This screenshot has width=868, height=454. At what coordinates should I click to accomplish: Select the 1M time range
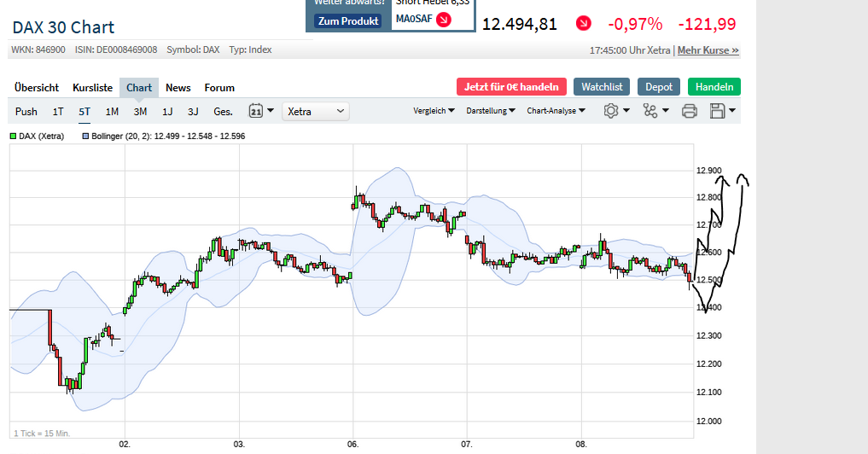click(112, 111)
